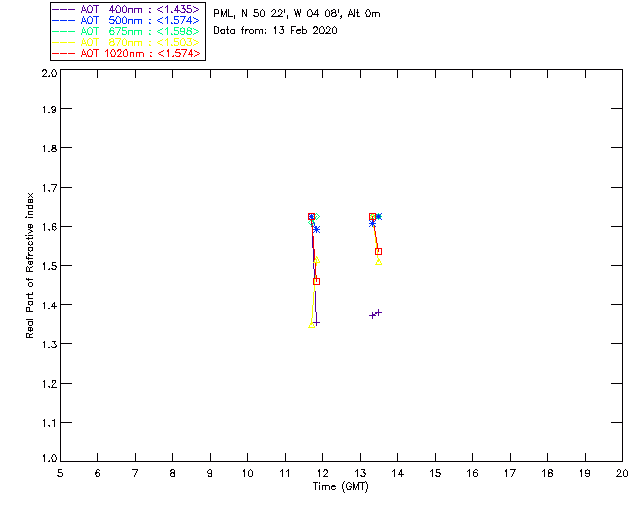The height and width of the screenshot is (512, 640).
Task: Click the 'Real Part of Refractive index' axis label
Action: [30, 265]
